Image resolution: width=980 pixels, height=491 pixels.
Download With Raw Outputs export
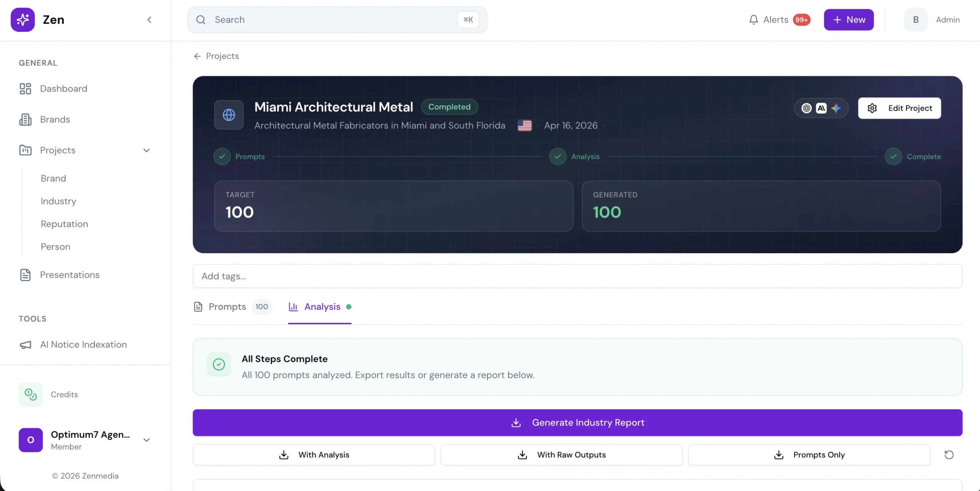(x=561, y=455)
